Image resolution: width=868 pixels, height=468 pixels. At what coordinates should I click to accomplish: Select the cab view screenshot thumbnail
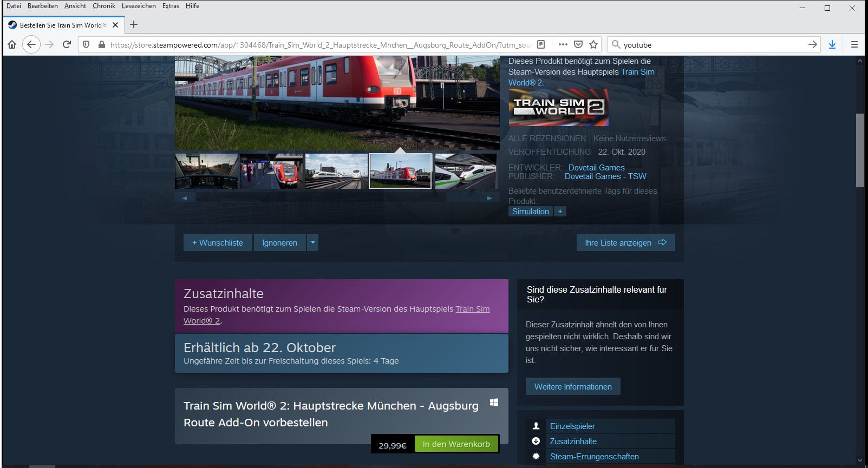[x=206, y=171]
